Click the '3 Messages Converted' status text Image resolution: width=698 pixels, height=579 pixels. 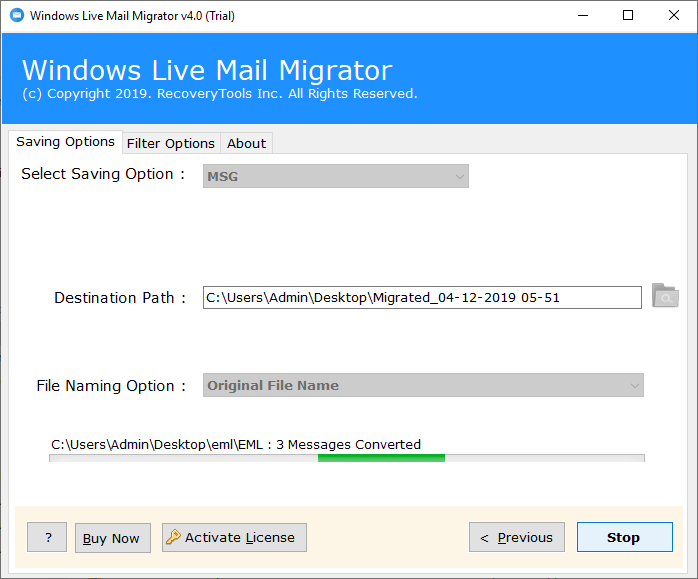coord(348,445)
